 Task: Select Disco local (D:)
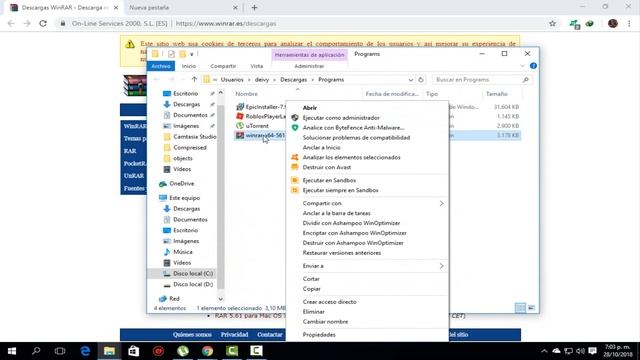pyautogui.click(x=193, y=284)
